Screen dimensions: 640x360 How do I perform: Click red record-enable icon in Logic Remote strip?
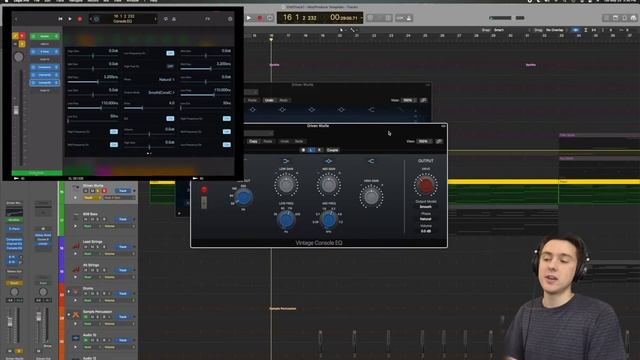[x=22, y=36]
